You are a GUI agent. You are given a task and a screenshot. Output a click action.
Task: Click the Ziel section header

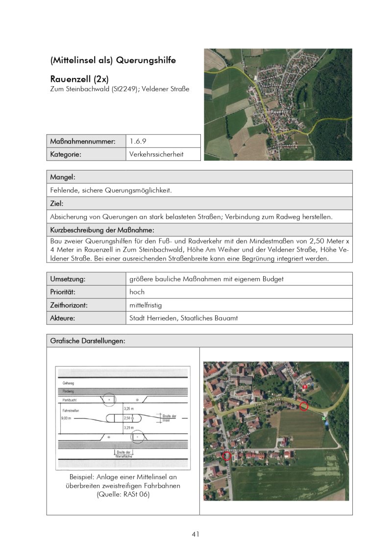[x=199, y=203]
